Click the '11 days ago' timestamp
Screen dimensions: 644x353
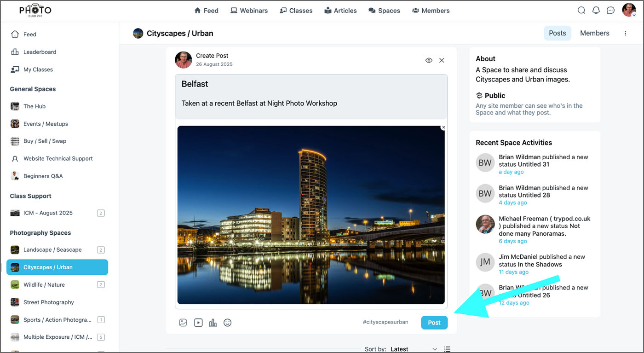(514, 272)
